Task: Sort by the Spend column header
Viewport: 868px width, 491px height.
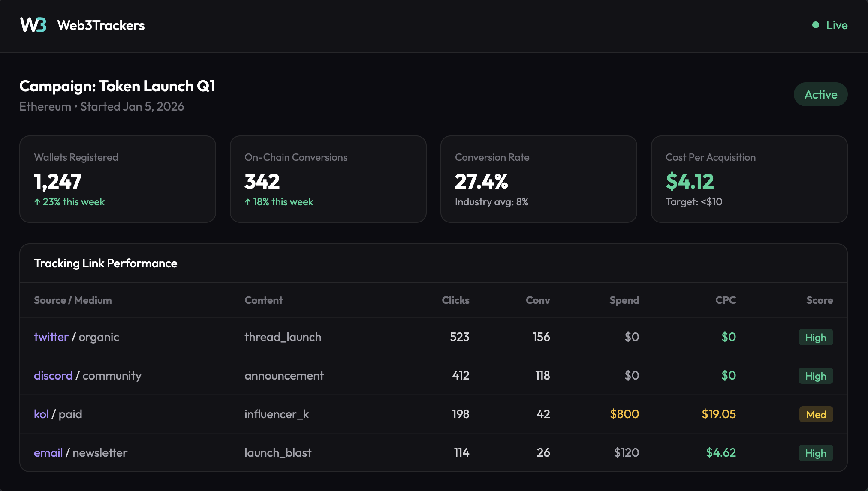Action: click(624, 300)
